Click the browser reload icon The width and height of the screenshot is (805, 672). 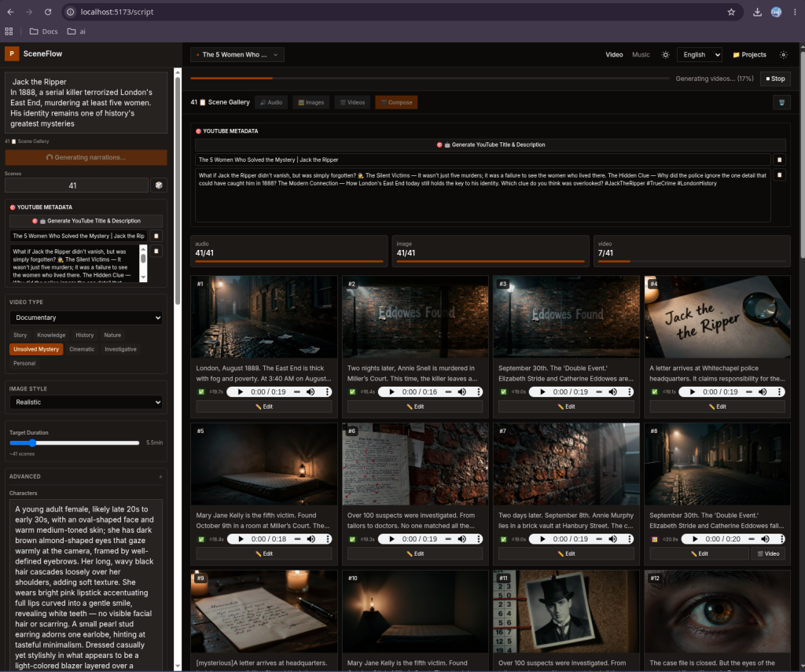[48, 12]
